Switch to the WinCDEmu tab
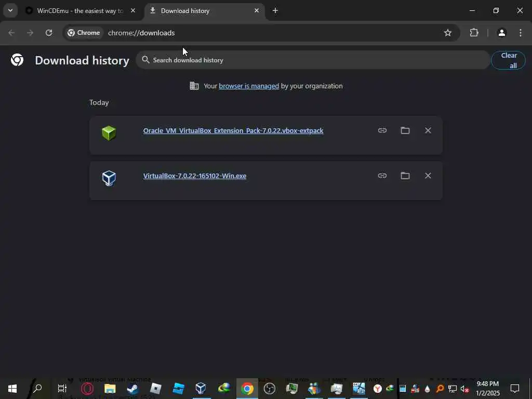The height and width of the screenshot is (399, 532). [79, 11]
